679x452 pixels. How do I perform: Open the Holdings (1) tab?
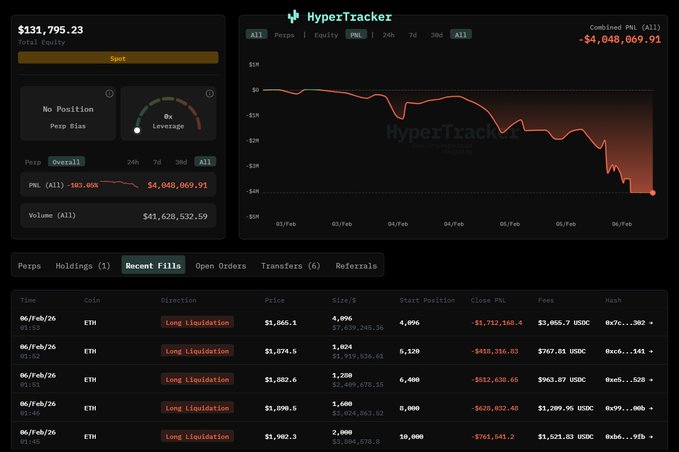[x=83, y=265]
